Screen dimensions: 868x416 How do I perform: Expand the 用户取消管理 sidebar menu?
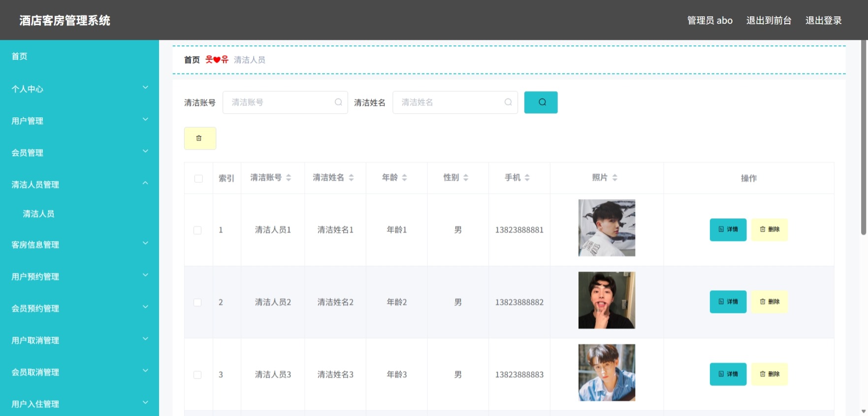click(x=79, y=340)
